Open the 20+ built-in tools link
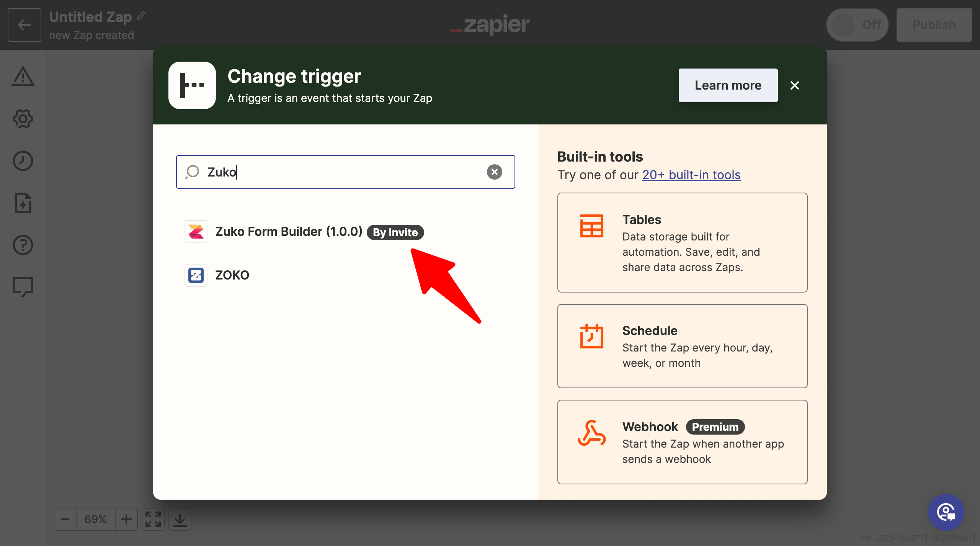980x546 pixels. coord(691,175)
